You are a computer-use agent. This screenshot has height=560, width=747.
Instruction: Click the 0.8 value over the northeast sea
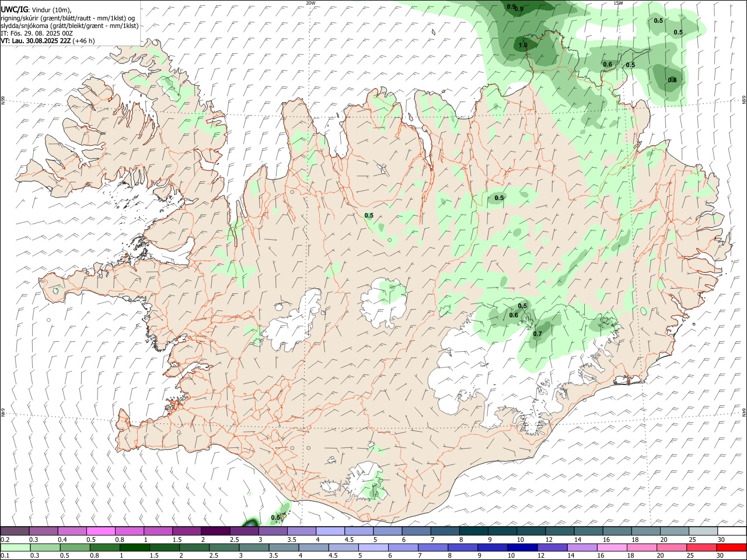point(672,80)
